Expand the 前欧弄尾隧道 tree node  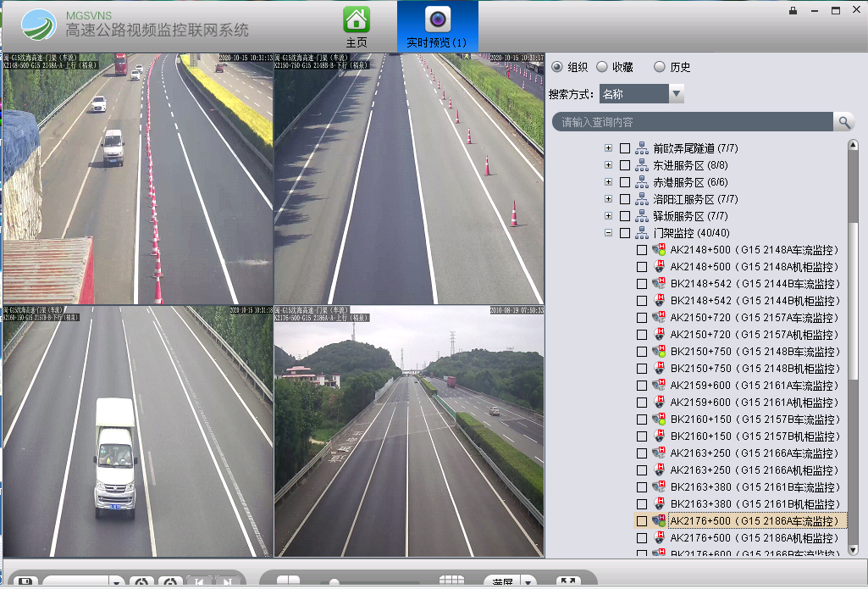(608, 148)
